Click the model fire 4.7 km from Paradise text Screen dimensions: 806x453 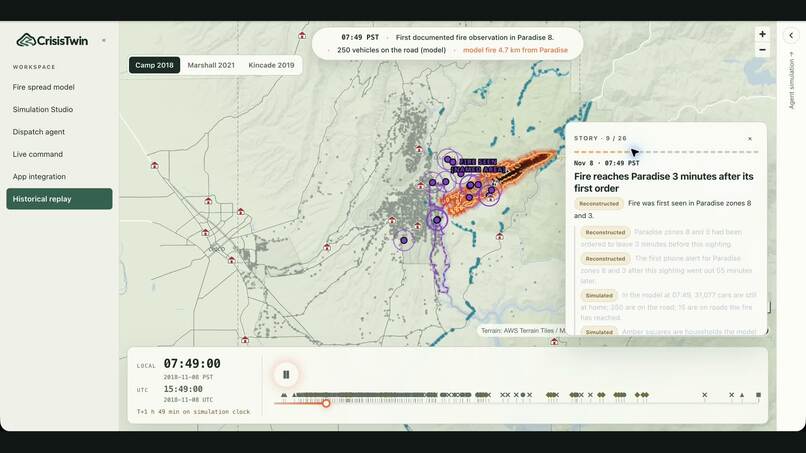point(515,50)
